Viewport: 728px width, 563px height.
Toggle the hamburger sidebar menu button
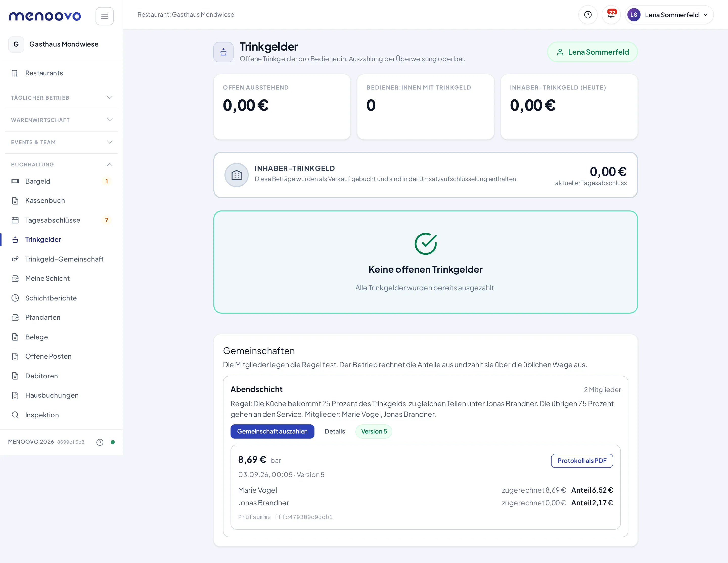pos(104,16)
